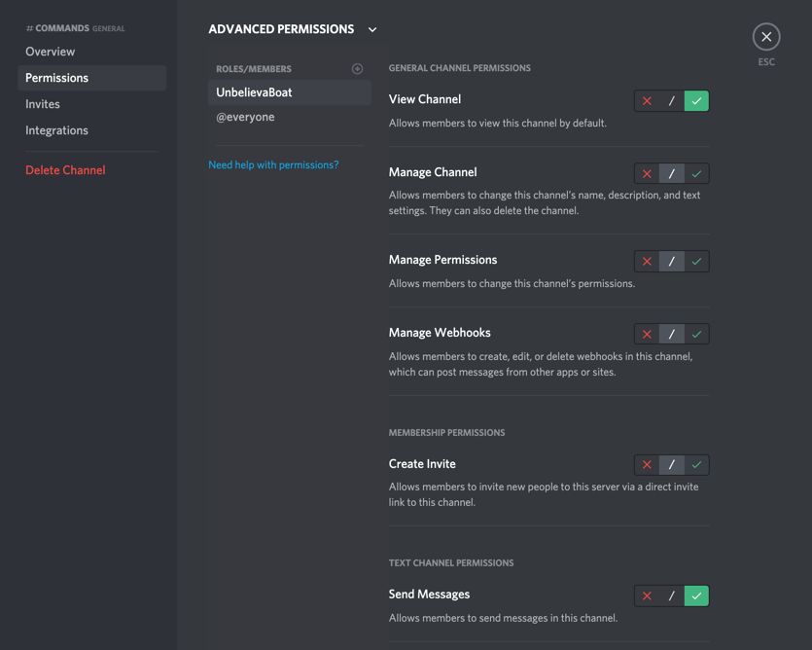Expand the Advanced Permissions chevron

coord(372,30)
